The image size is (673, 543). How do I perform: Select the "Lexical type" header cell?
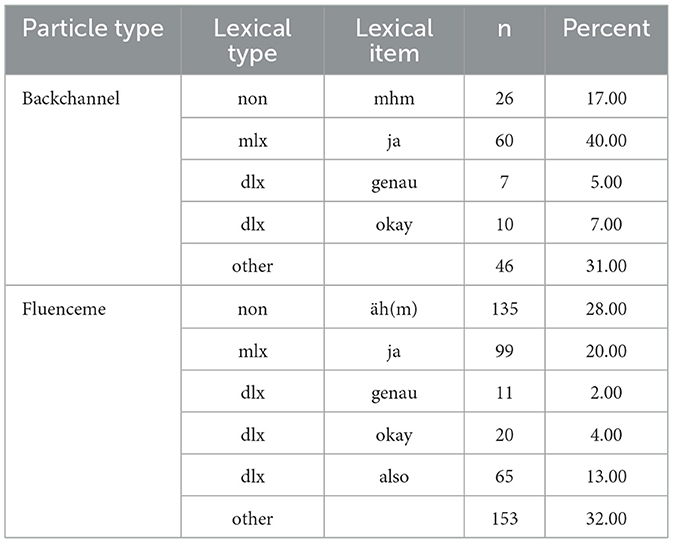pyautogui.click(x=252, y=40)
